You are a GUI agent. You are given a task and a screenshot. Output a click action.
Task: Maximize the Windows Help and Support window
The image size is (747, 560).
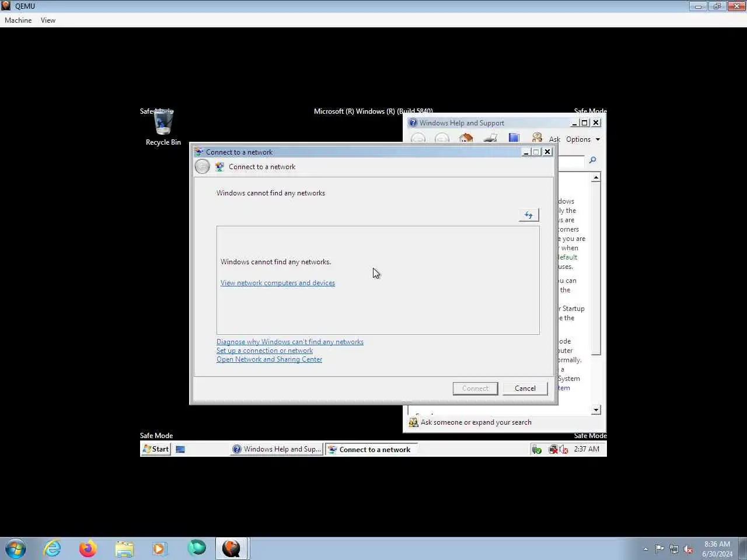tap(584, 123)
